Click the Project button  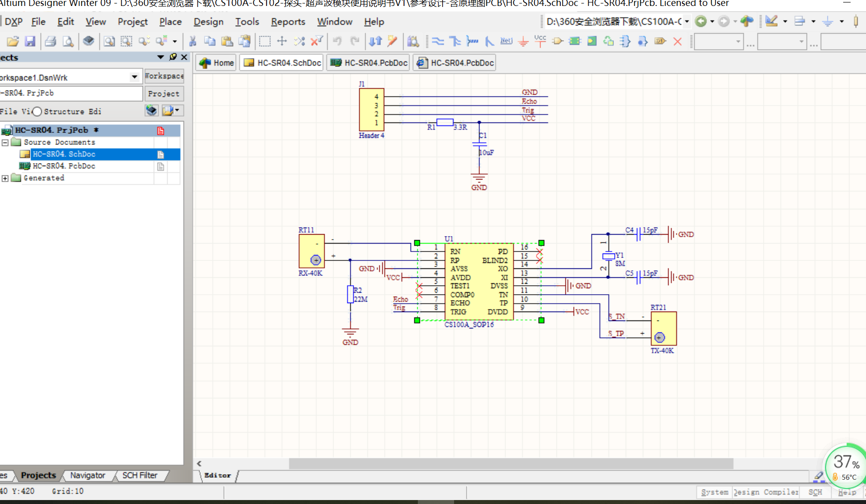coord(164,94)
